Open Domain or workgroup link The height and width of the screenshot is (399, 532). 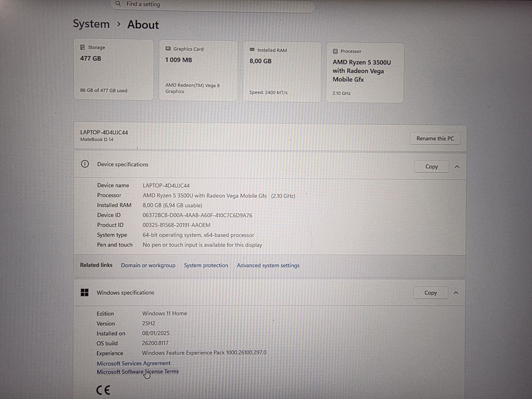click(148, 265)
